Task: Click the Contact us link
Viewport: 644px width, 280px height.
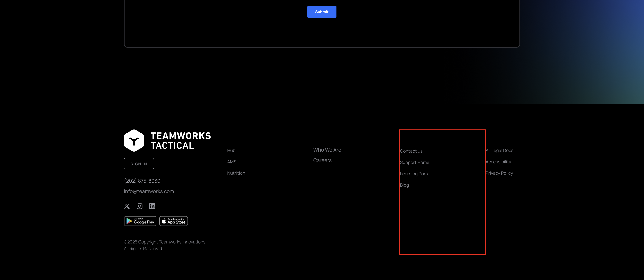Action: tap(411, 151)
